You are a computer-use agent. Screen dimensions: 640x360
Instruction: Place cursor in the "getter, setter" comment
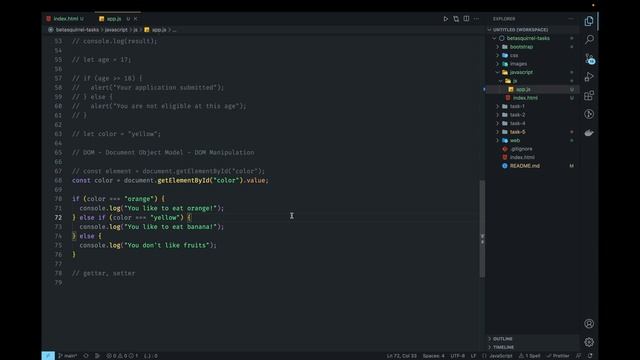click(103, 273)
